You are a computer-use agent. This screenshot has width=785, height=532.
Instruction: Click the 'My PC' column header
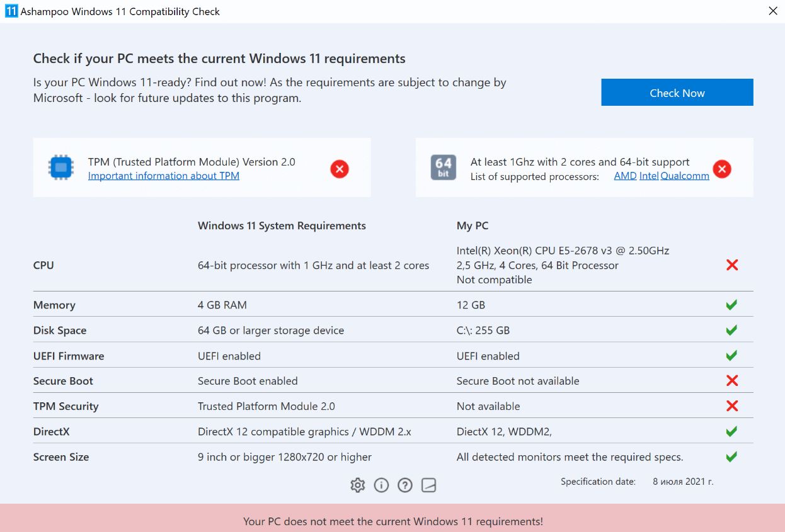coord(473,225)
